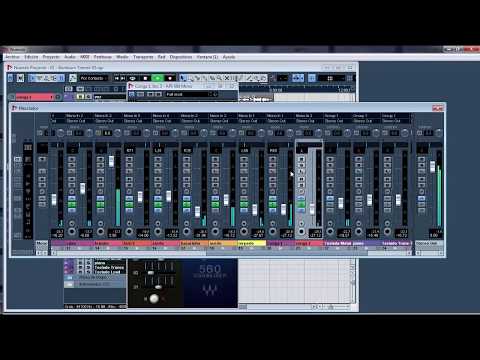Viewport: 480px width, 360px height.
Task: Open the Transporte menu
Action: point(143,57)
